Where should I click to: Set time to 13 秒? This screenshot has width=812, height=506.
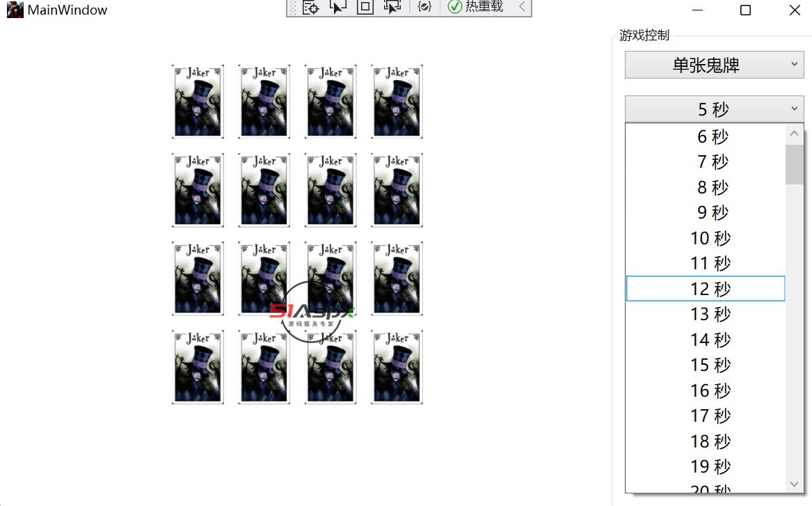[x=706, y=314]
